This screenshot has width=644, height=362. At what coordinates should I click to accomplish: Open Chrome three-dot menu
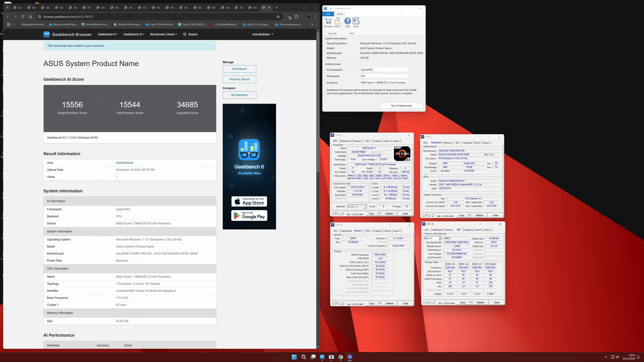click(315, 17)
